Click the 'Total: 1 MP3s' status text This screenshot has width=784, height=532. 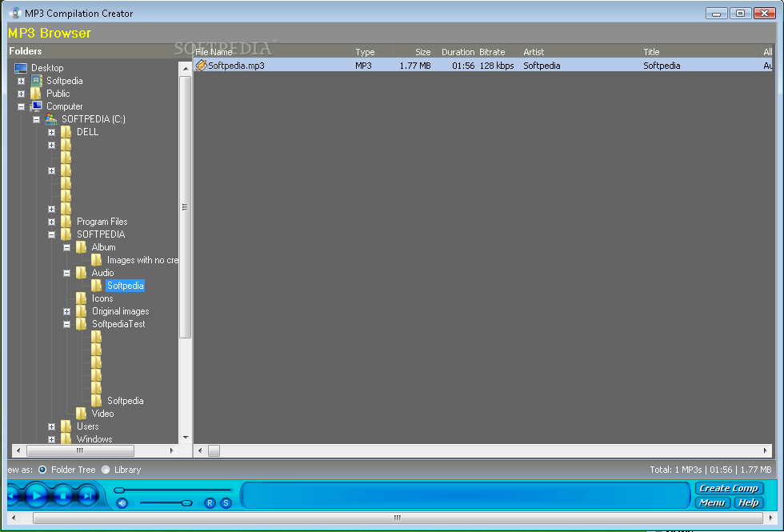pos(676,470)
